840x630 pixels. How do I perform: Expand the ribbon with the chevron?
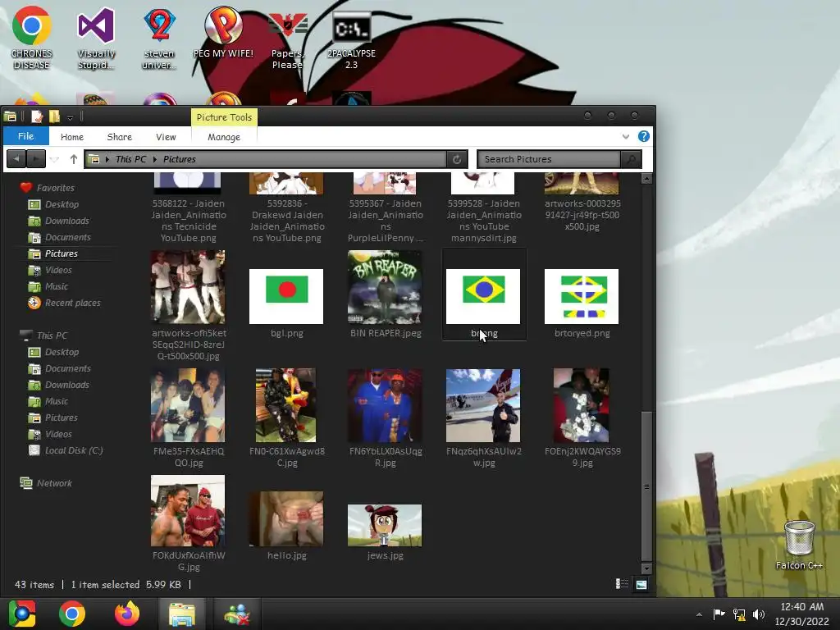click(x=625, y=137)
